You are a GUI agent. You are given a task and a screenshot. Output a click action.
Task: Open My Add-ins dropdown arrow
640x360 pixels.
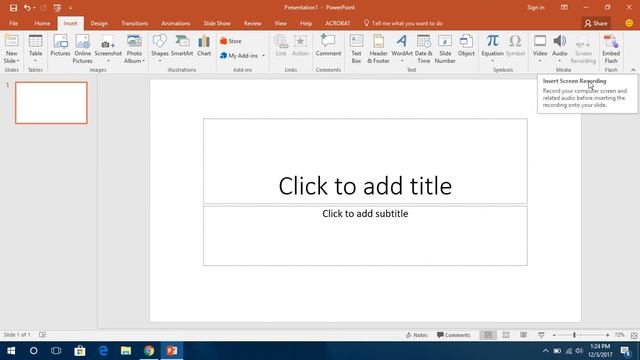tap(263, 56)
